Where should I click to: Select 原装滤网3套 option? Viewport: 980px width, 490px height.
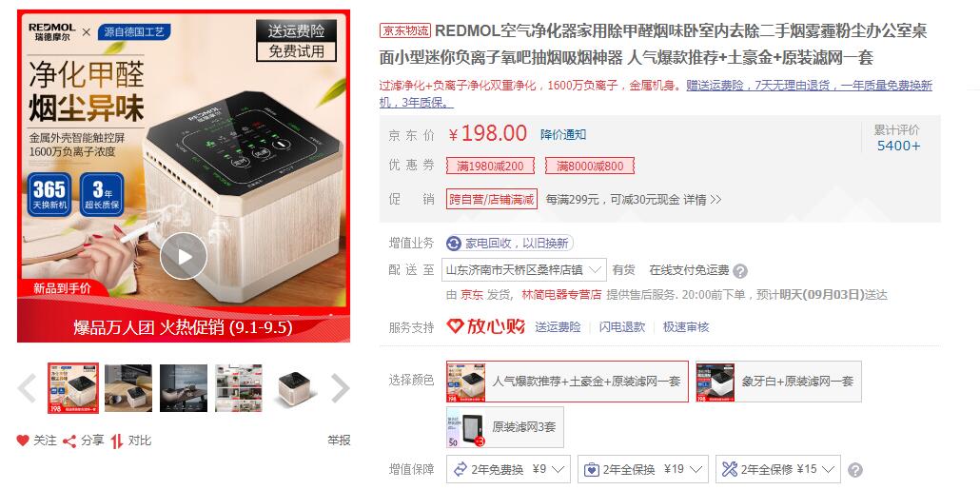point(505,427)
